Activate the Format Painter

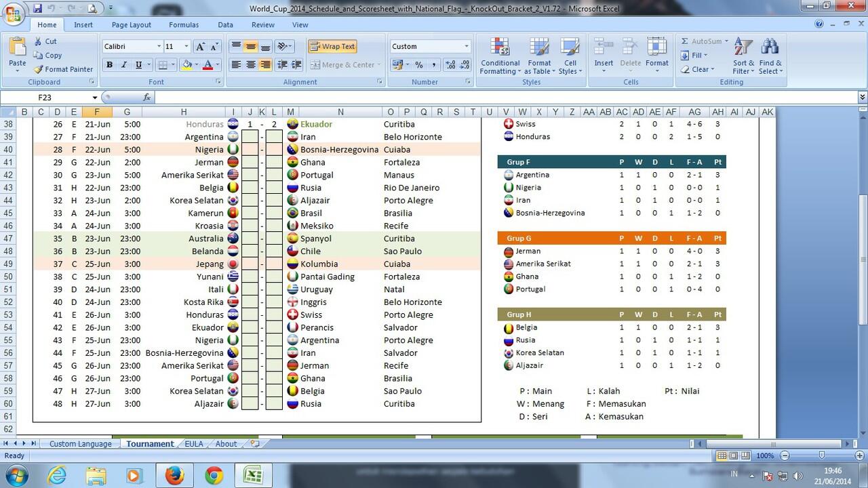62,69
